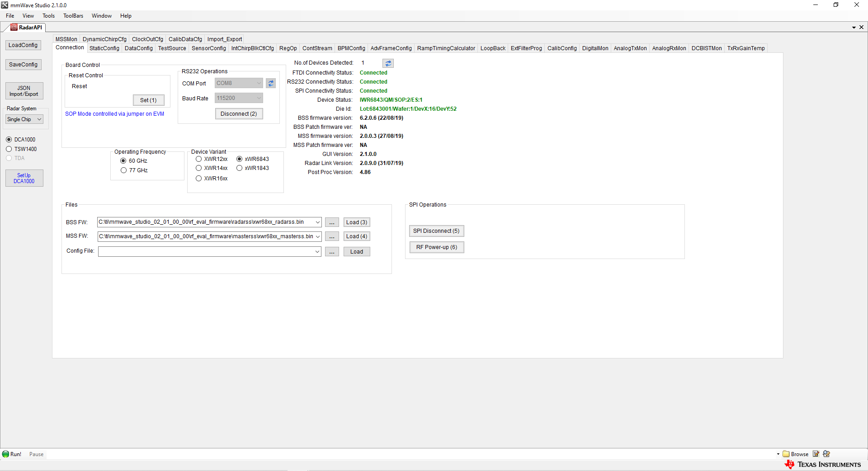The image size is (868, 471).
Task: Choose 77 GHz operating frequency
Action: [x=123, y=170]
